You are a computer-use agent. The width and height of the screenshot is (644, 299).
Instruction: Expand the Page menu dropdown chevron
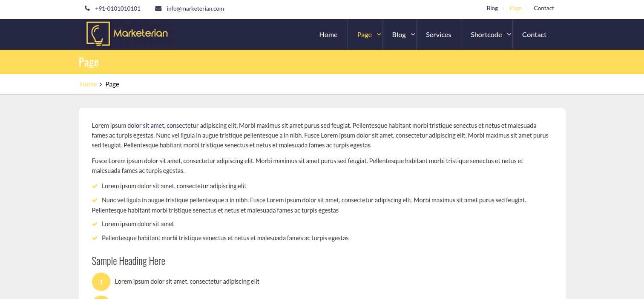coord(379,34)
